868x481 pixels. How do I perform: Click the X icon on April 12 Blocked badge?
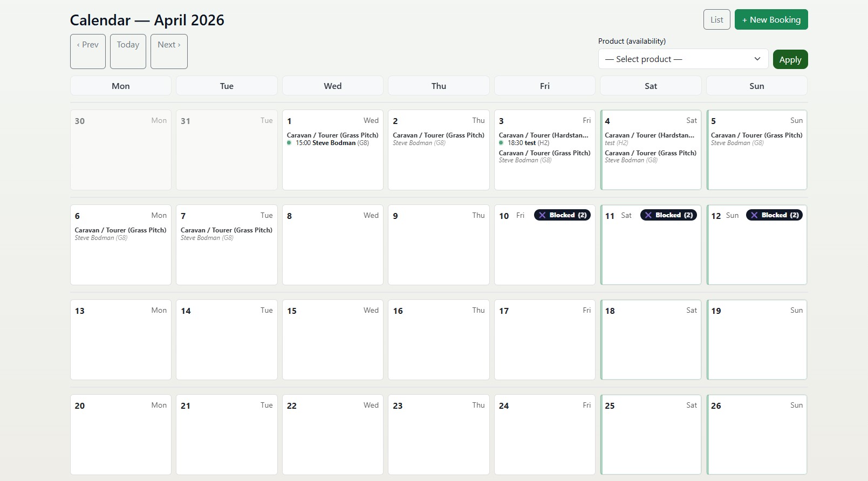click(754, 215)
